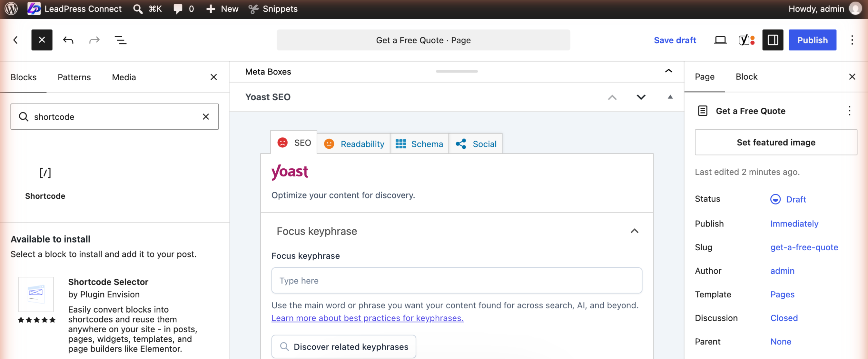Click Discover related keyphrases button
868x359 pixels.
click(x=344, y=346)
